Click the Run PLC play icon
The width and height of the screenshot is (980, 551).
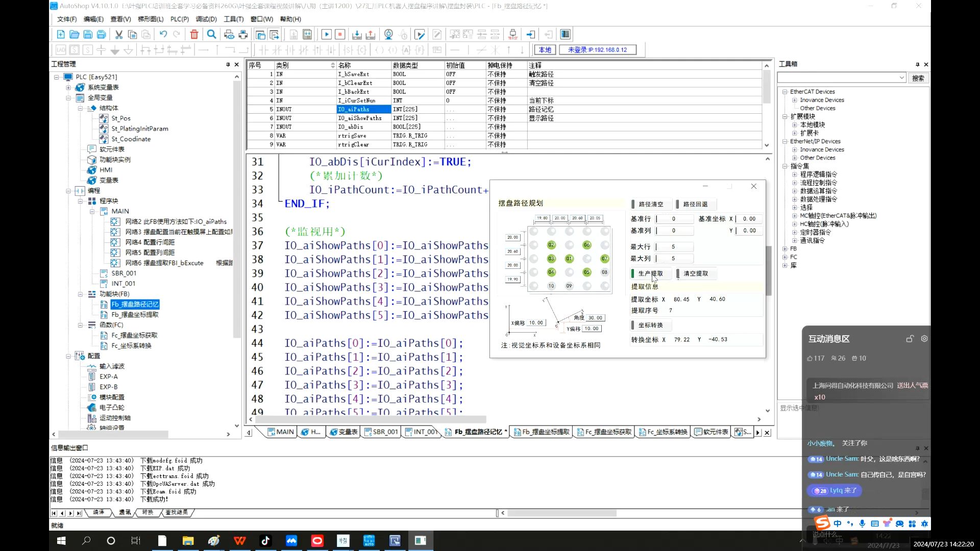tap(326, 35)
